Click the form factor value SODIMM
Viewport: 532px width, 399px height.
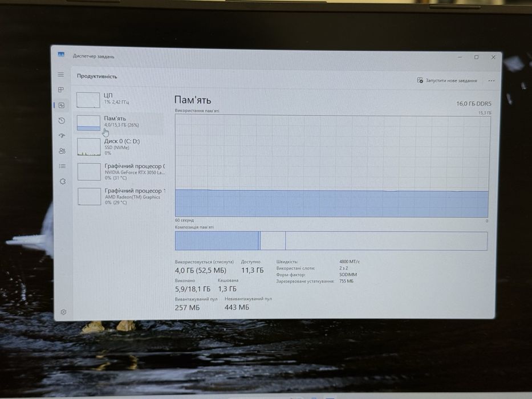point(348,275)
